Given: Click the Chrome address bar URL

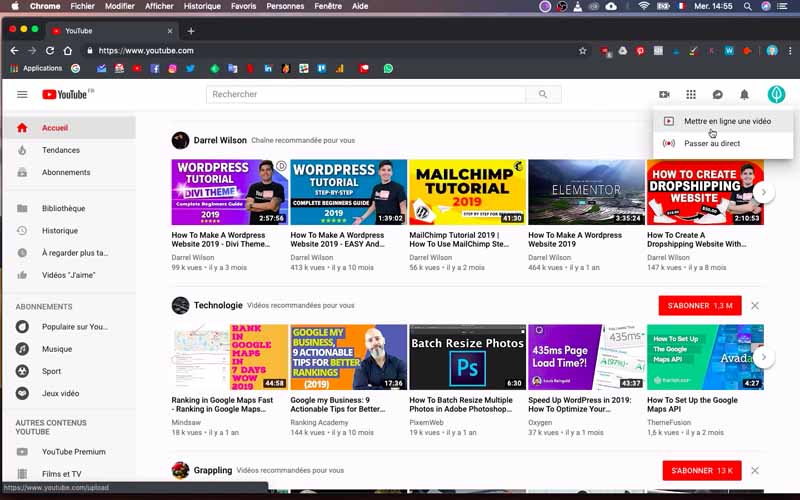Looking at the screenshot, I should (x=146, y=51).
